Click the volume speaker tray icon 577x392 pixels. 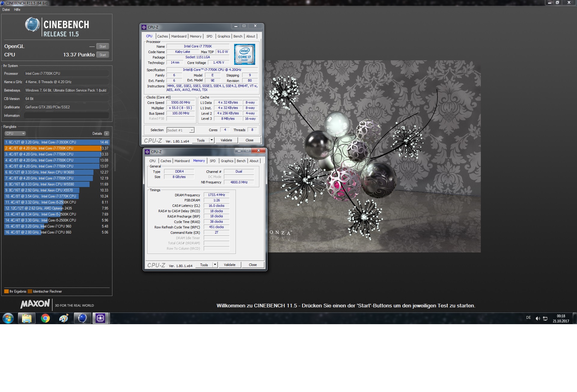coord(538,318)
